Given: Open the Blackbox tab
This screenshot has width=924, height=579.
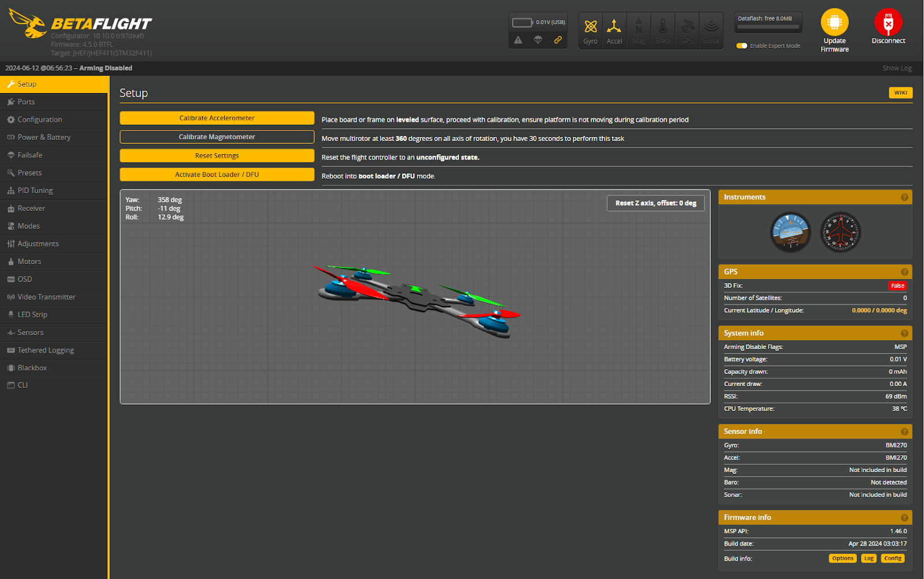Looking at the screenshot, I should [x=54, y=368].
